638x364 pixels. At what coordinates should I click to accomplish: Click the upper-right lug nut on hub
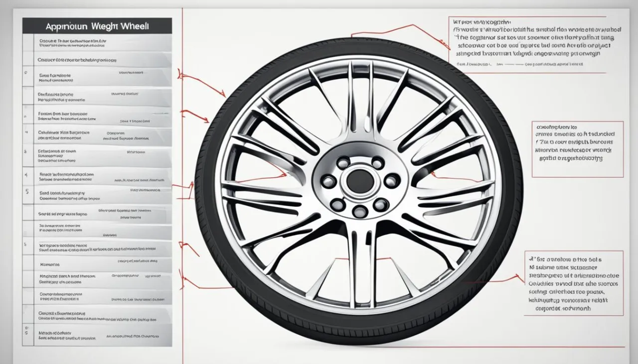[x=378, y=163]
